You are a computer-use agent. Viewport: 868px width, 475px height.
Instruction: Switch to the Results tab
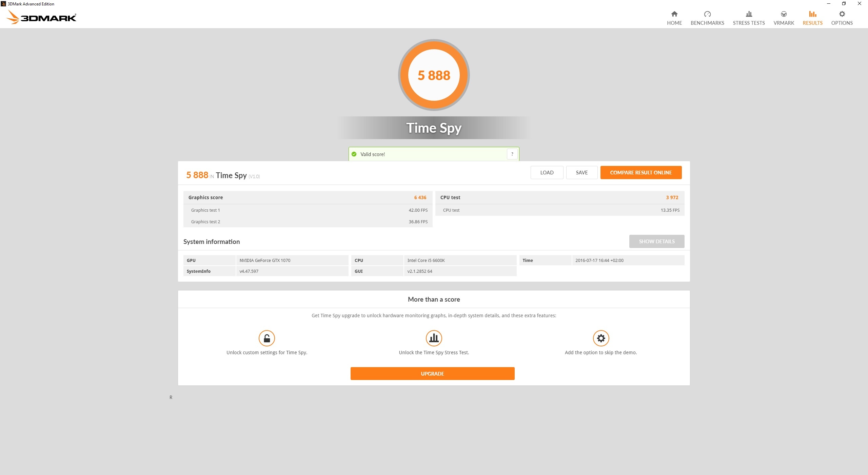(812, 18)
